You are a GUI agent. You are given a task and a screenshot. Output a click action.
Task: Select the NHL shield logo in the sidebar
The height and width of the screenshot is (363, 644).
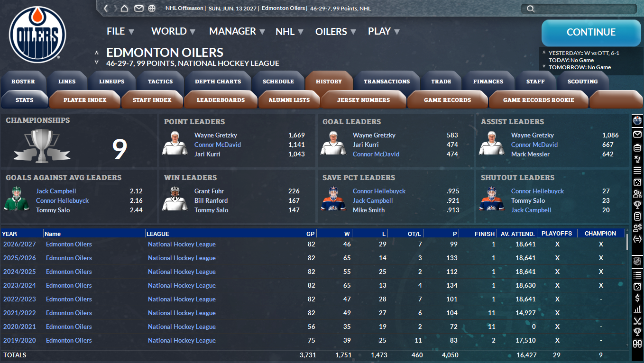pyautogui.click(x=637, y=261)
